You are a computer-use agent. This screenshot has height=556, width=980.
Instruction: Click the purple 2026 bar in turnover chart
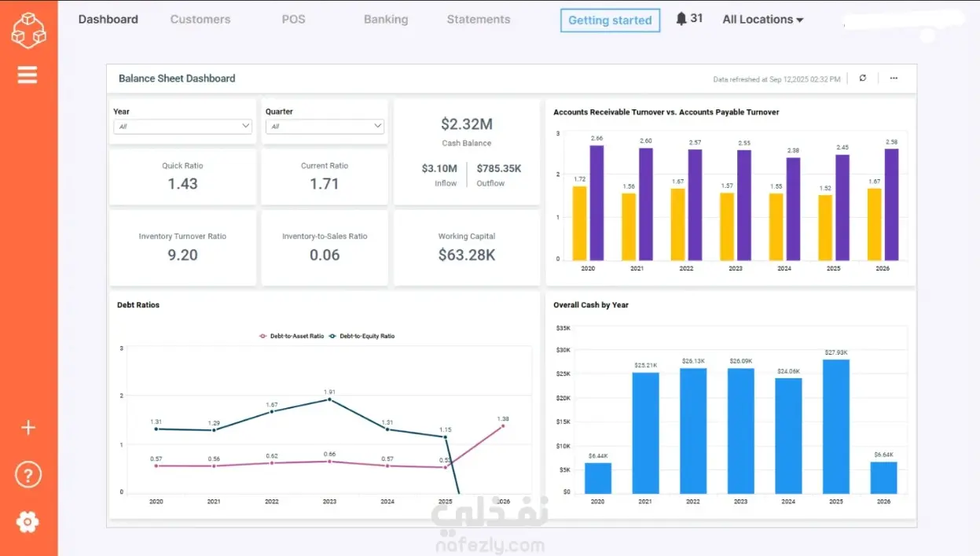point(891,204)
